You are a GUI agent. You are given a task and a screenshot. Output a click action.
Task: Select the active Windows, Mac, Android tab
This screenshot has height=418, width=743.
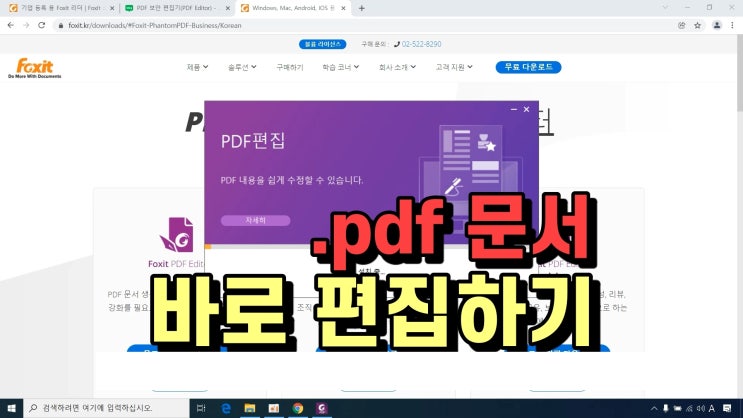(293, 8)
